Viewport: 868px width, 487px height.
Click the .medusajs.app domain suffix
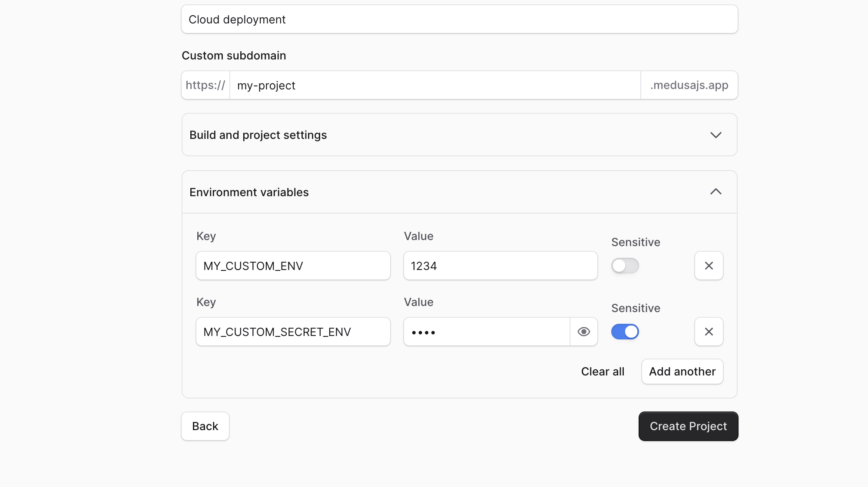[689, 85]
